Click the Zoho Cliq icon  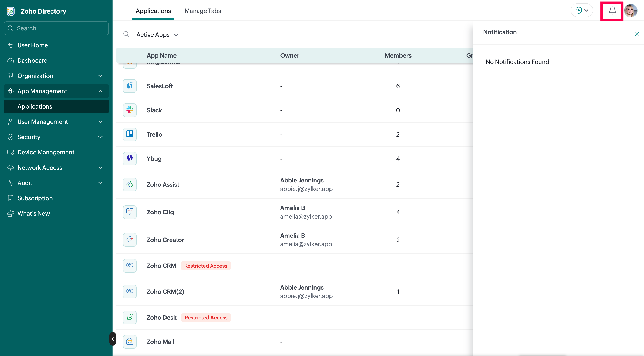130,212
